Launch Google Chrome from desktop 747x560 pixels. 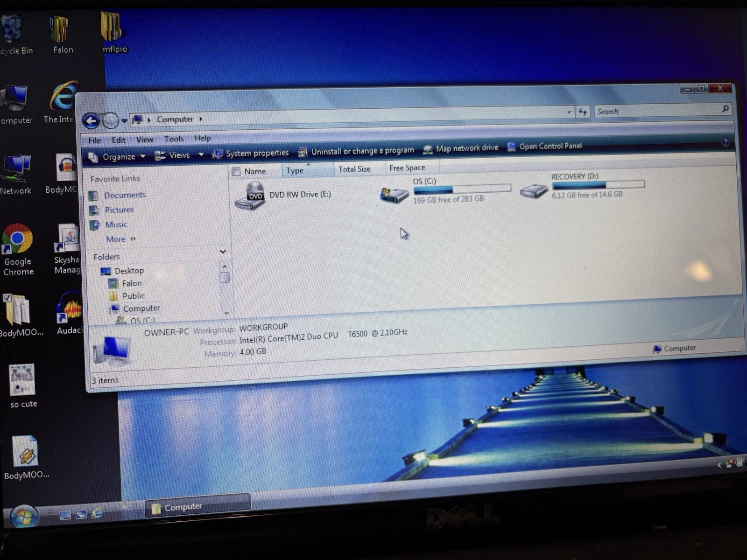pos(18,250)
